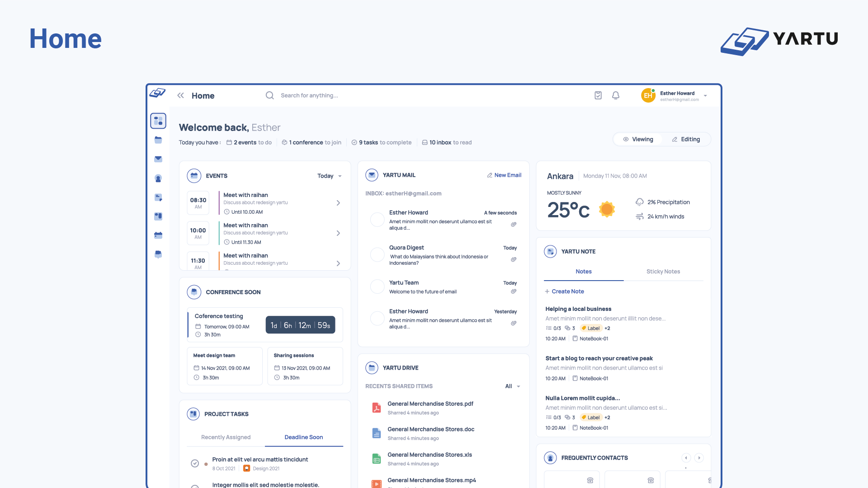Open the Esther Howard account dropdown arrow

click(x=705, y=96)
